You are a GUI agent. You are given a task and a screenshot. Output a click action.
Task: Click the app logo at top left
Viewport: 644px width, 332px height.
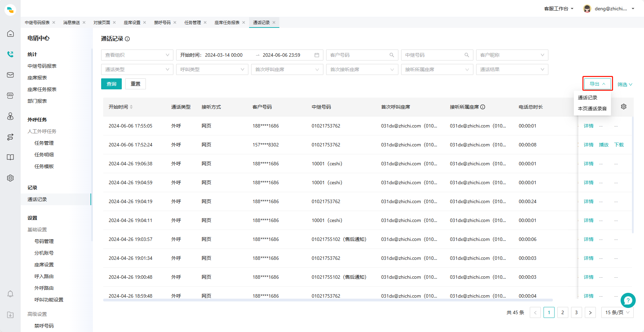pos(10,10)
